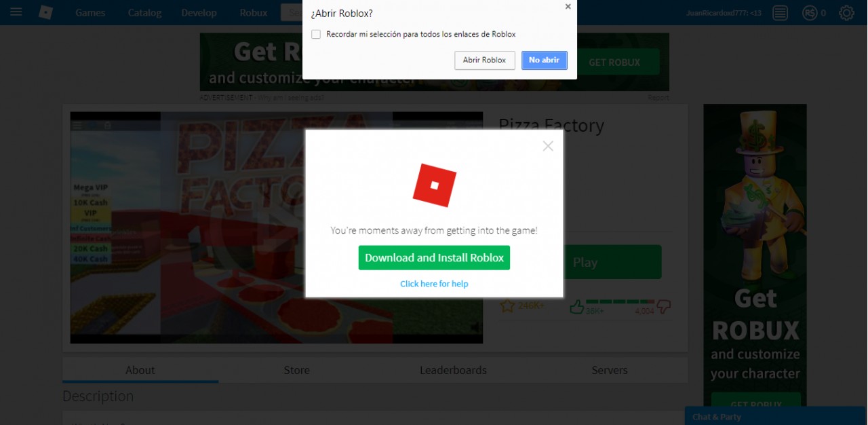Open the notifications feed icon
The width and height of the screenshot is (868, 425).
[x=781, y=12]
